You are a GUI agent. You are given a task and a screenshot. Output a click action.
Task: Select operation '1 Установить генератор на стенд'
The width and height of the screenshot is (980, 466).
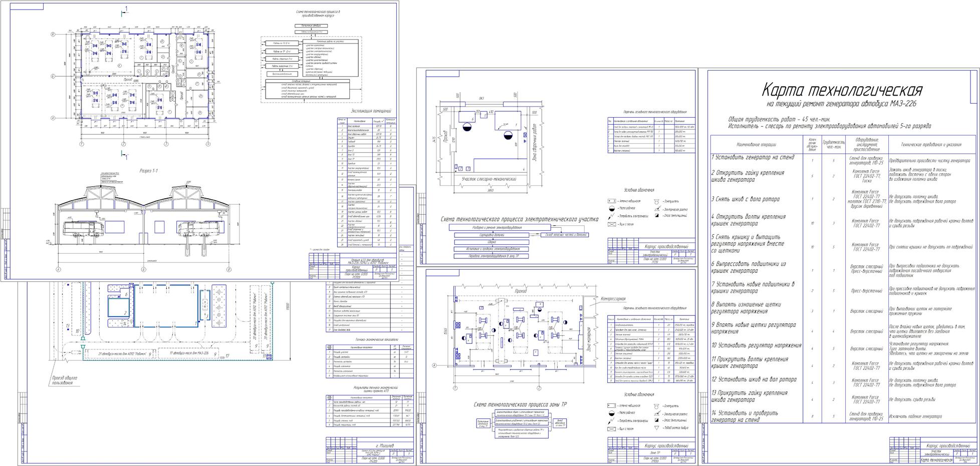[x=753, y=157]
